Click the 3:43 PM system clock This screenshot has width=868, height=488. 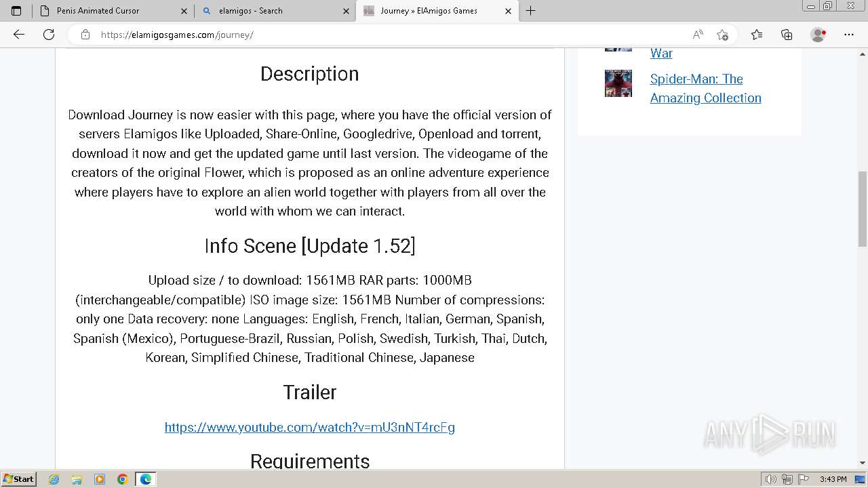[x=833, y=479]
